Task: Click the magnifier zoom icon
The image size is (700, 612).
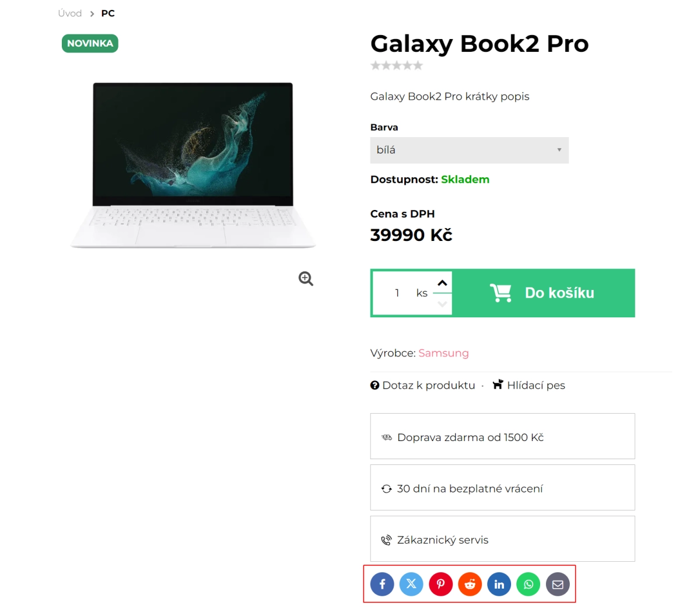Action: pyautogui.click(x=306, y=279)
